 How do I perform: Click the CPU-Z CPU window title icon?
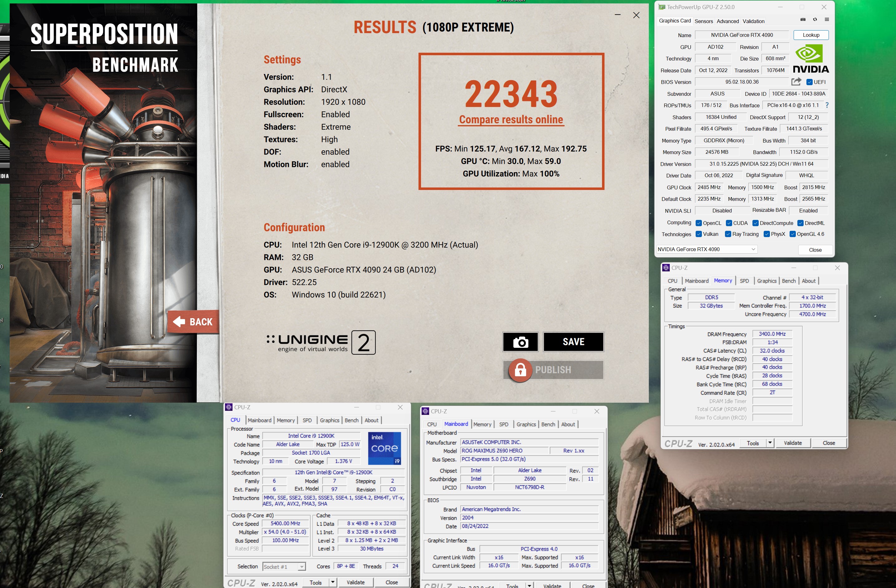229,407
